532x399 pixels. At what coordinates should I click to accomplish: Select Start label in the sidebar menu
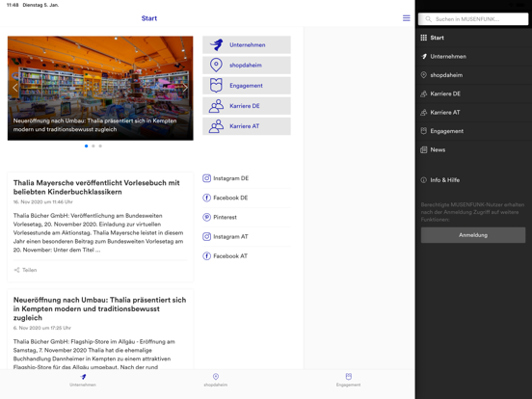click(437, 38)
